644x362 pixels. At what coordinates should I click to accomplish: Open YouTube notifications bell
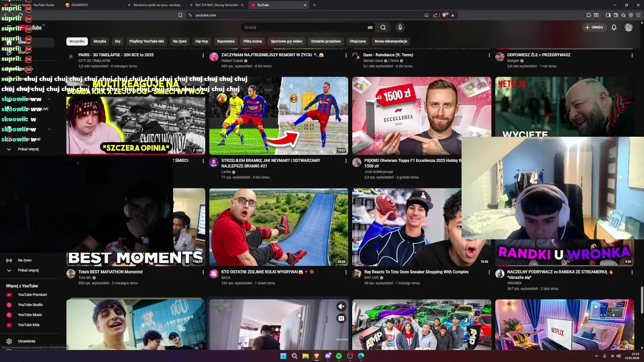[614, 27]
